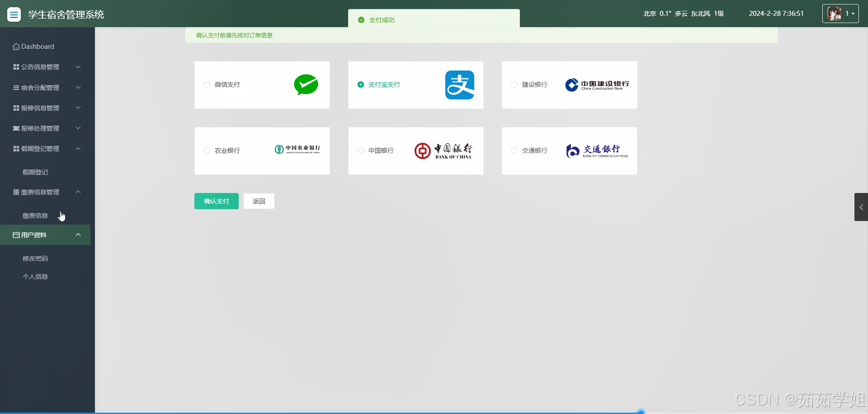Expand the 宿舍分配管理 chevron
The image size is (868, 414).
[78, 87]
